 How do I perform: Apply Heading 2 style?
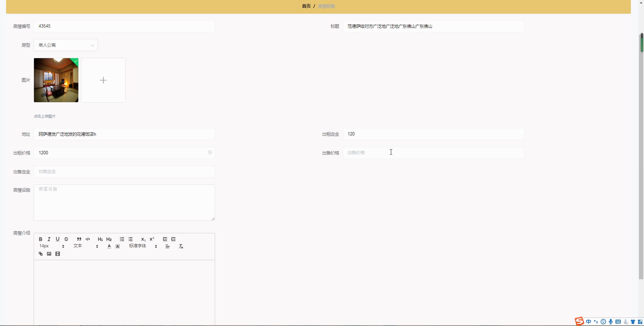click(109, 239)
